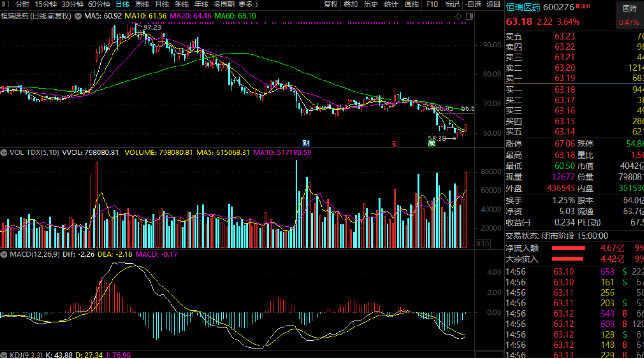Remove stock via -自选 button

(473, 4)
